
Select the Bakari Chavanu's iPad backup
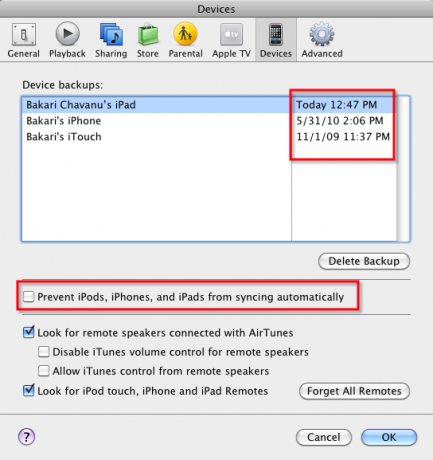(209, 105)
